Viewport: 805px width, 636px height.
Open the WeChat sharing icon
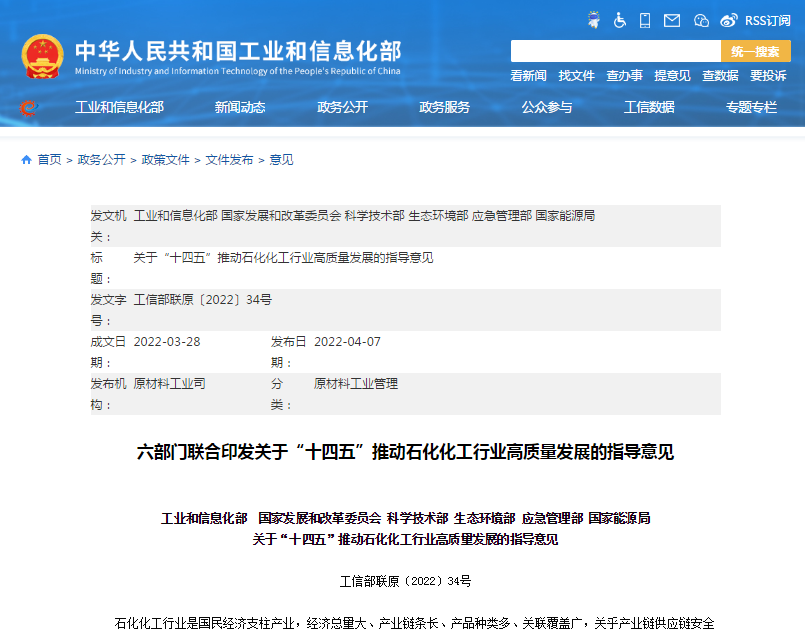[700, 18]
